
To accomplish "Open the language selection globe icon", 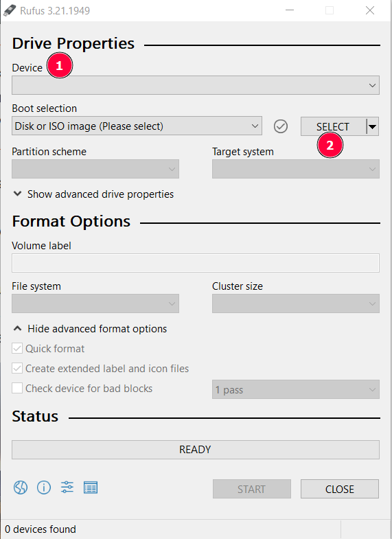I will (21, 488).
